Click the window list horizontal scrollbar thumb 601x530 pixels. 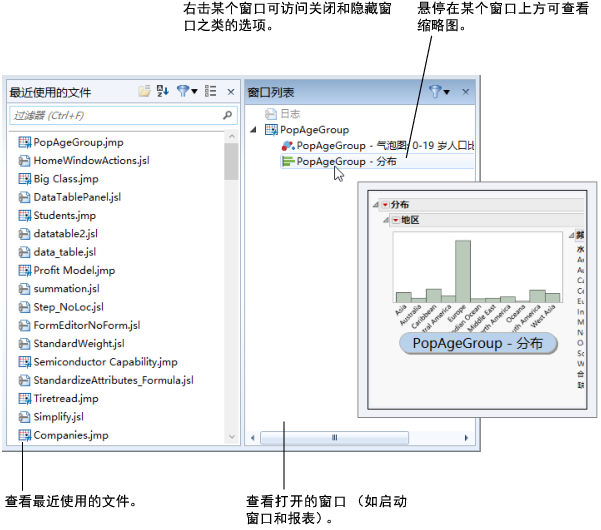click(x=334, y=438)
